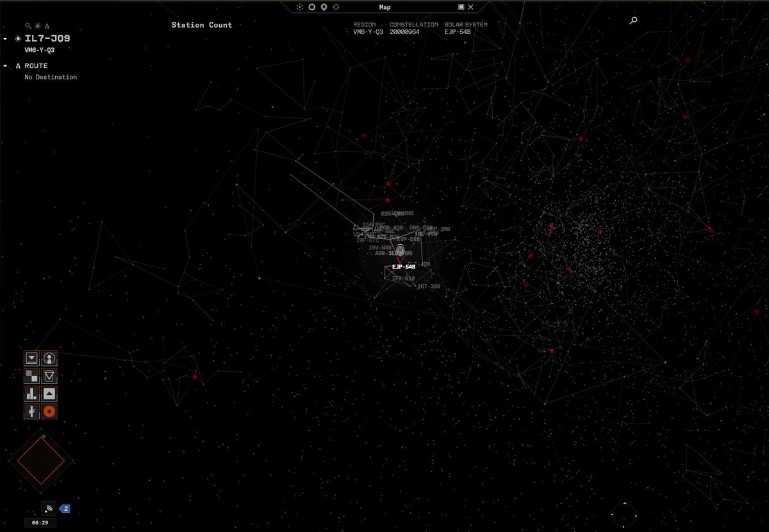The width and height of the screenshot is (769, 532).
Task: Click the 06:29 clock display
Action: pos(40,523)
